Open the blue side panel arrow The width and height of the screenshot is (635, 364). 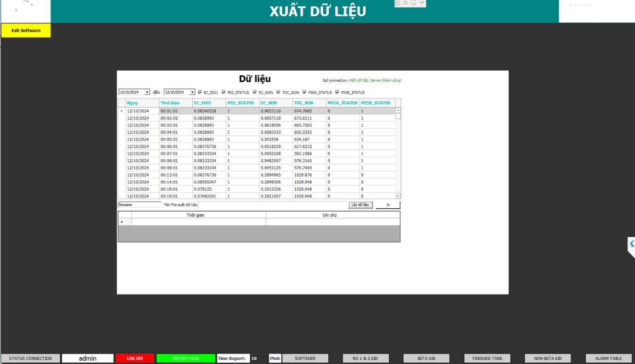click(632, 244)
